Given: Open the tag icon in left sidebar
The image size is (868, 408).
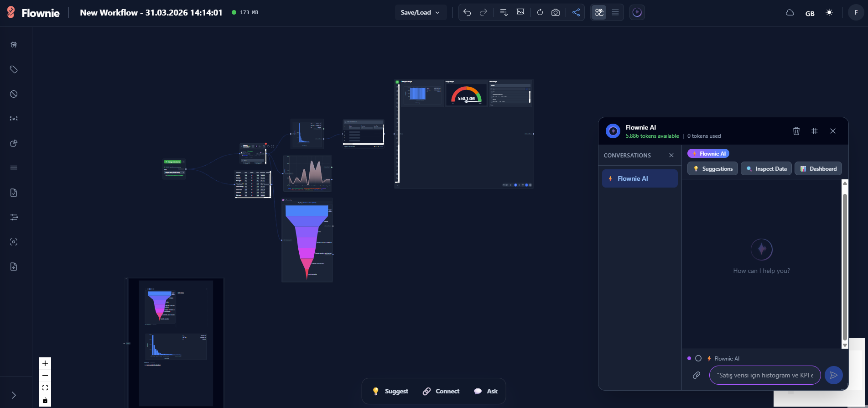Looking at the screenshot, I should (x=14, y=69).
